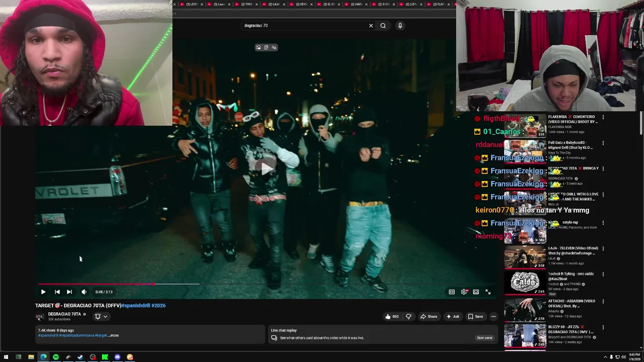Clear the search field with X
Image resolution: width=644 pixels, height=362 pixels.
point(371,26)
